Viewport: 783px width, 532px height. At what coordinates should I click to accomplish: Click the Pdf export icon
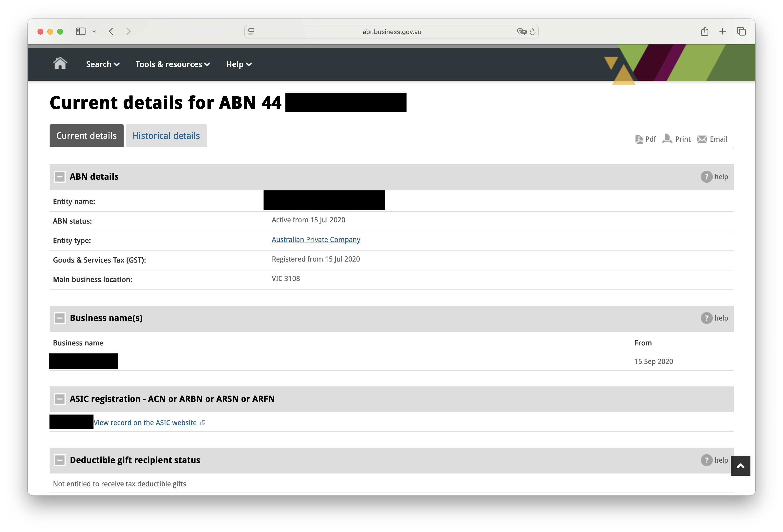coord(639,139)
